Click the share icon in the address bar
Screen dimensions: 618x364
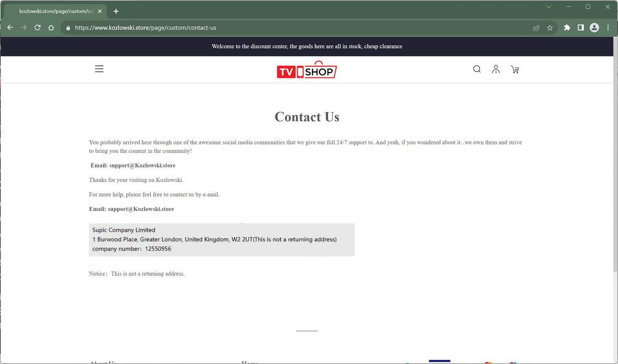click(536, 27)
